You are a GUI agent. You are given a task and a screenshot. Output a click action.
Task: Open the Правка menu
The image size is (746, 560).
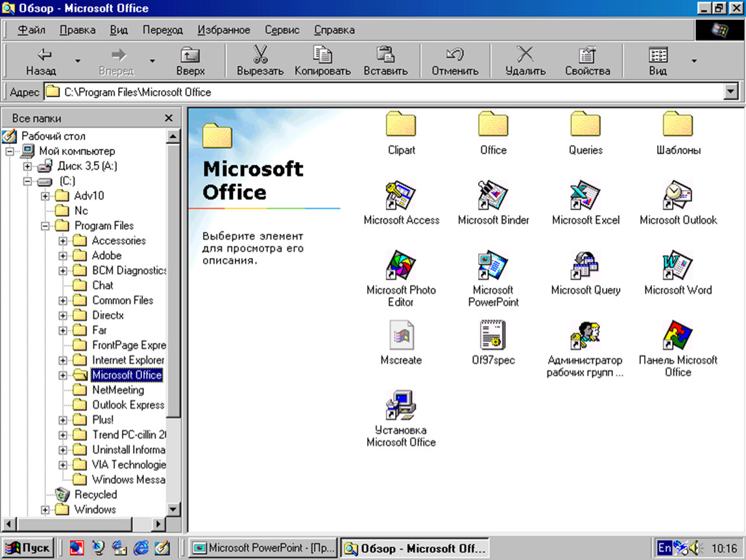click(78, 30)
